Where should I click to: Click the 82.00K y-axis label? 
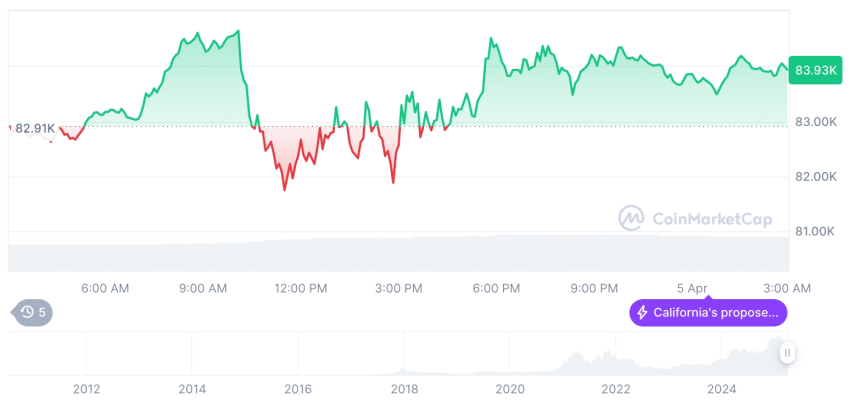click(x=814, y=177)
